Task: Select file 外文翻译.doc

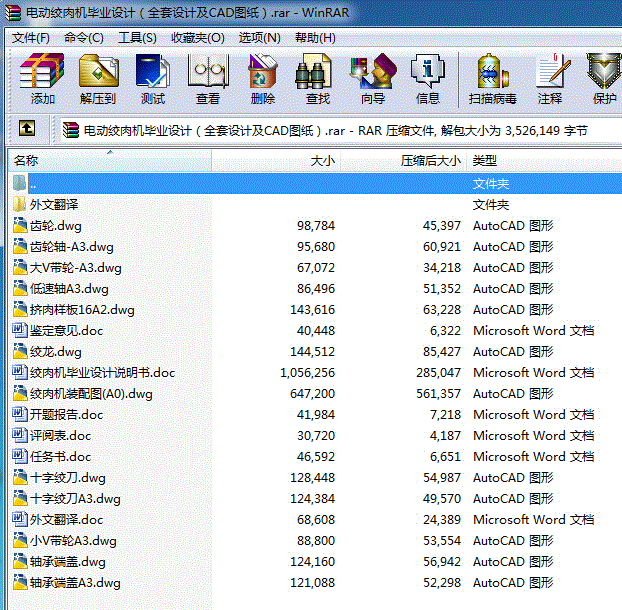Action: coord(66,520)
